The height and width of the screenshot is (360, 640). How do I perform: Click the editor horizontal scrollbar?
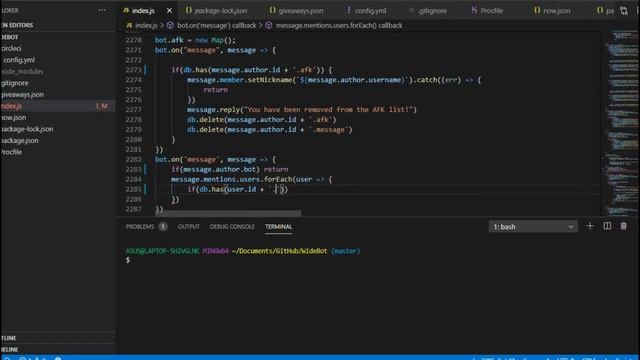(x=228, y=213)
